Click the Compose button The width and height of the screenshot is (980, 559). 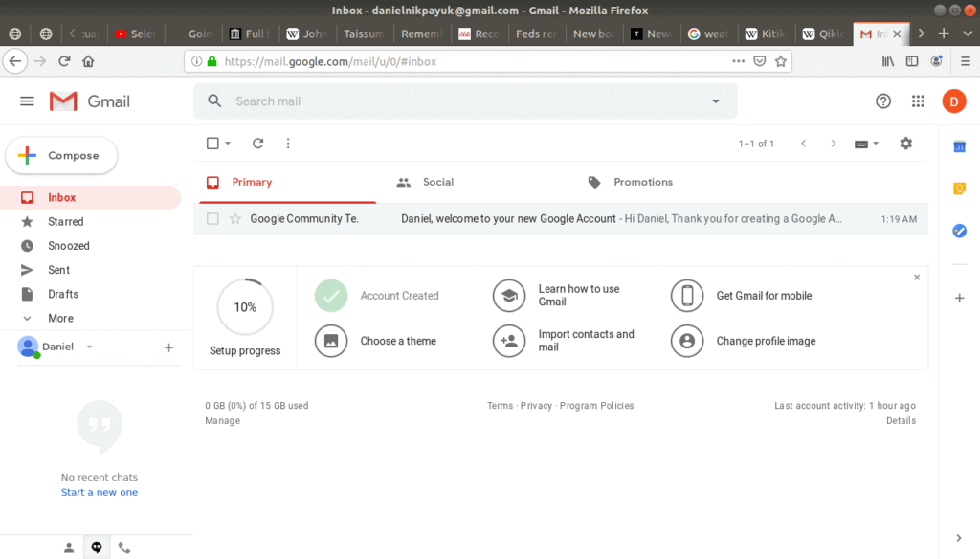(x=61, y=156)
